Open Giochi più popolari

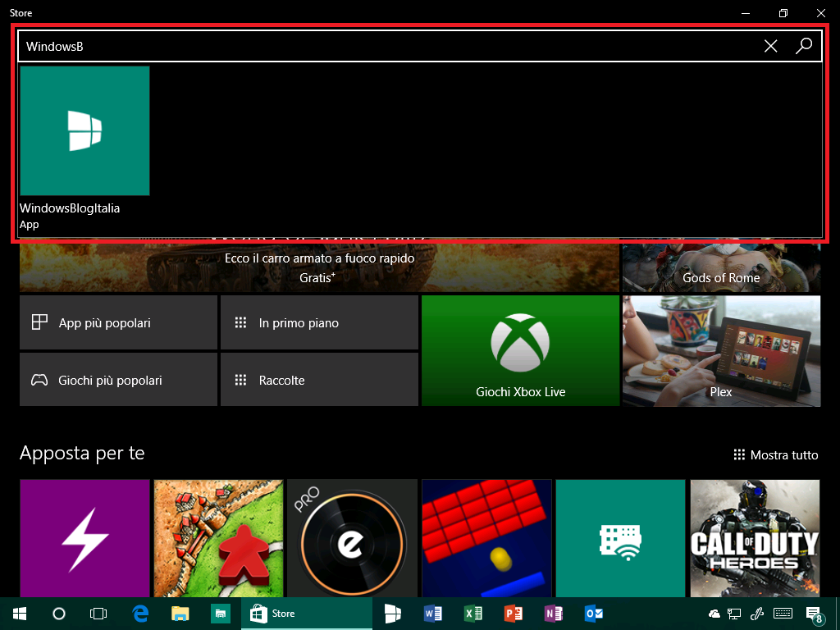pyautogui.click(x=118, y=379)
